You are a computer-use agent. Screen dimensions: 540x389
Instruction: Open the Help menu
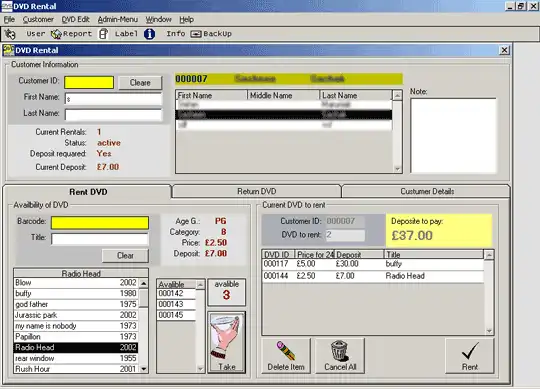pos(186,20)
